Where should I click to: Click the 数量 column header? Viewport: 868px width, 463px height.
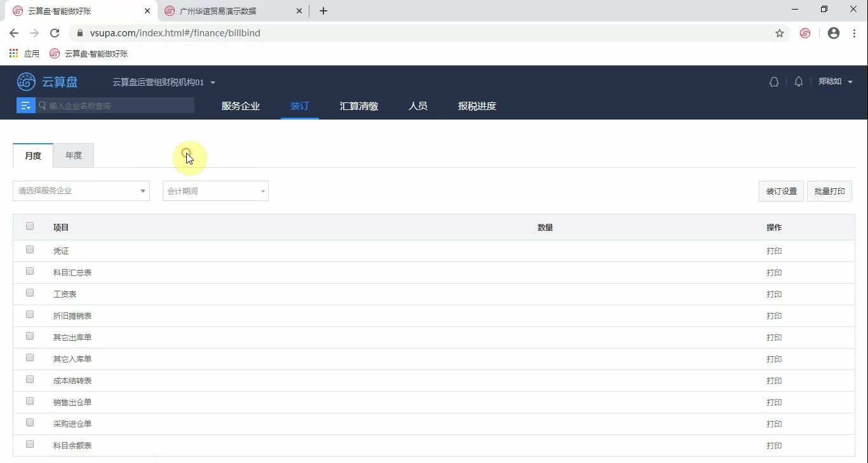coord(545,228)
